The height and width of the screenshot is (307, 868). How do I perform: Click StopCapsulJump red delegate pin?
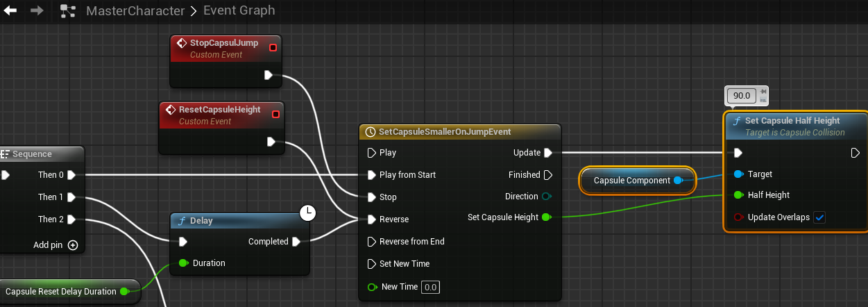pyautogui.click(x=273, y=47)
